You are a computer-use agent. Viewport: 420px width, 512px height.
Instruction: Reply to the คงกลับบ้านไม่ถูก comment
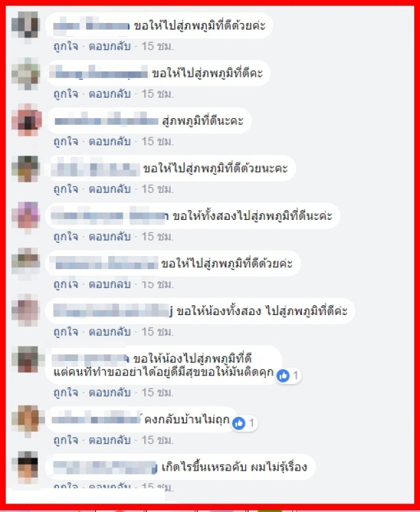pos(110,440)
